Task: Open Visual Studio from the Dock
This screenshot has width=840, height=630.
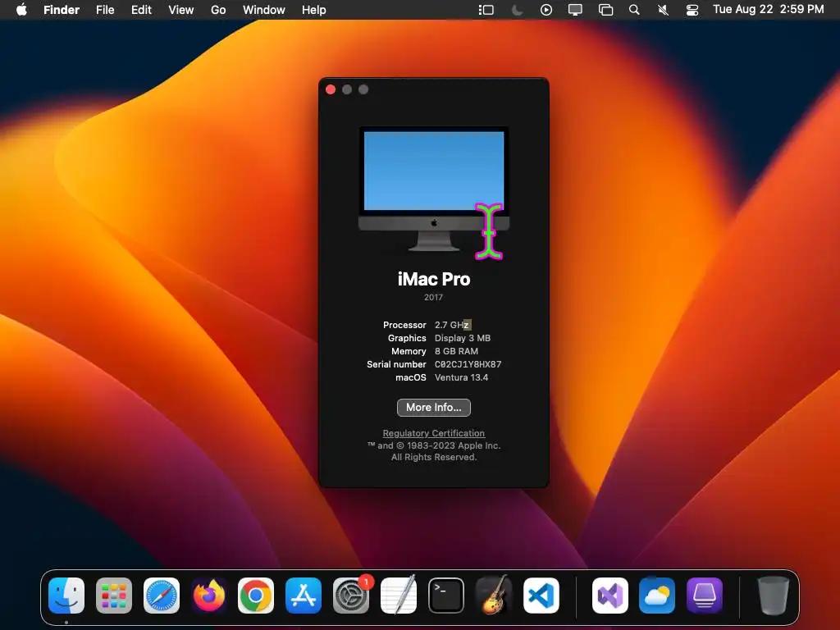Action: point(609,596)
